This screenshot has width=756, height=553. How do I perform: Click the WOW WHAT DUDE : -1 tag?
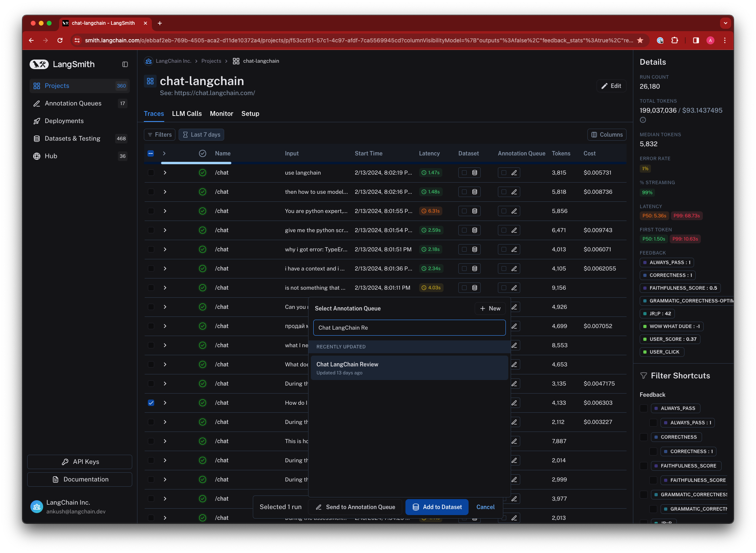672,326
